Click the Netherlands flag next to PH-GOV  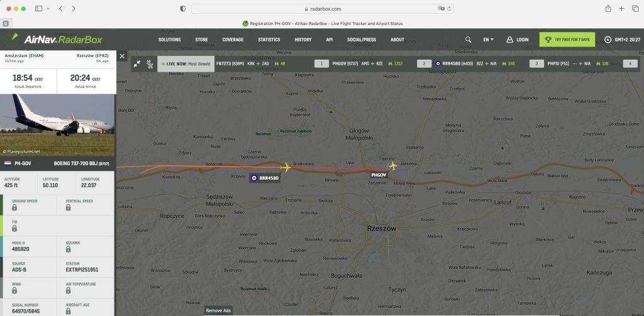8,163
